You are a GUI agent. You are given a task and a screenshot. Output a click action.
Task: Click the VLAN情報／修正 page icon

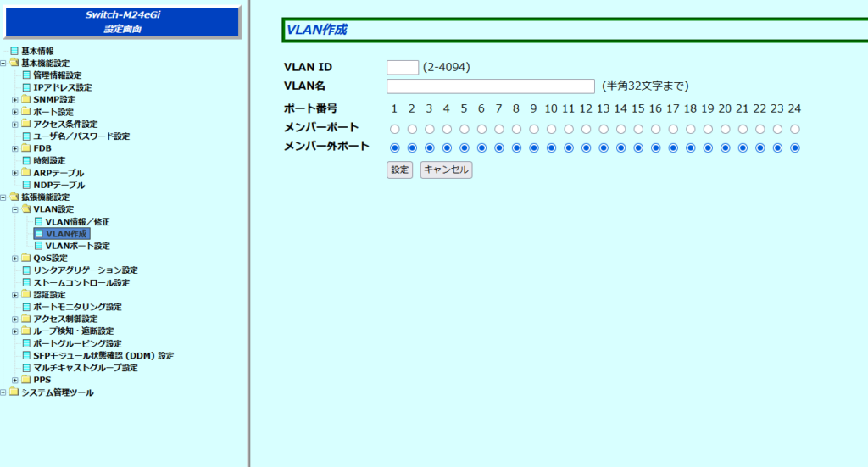tap(38, 221)
